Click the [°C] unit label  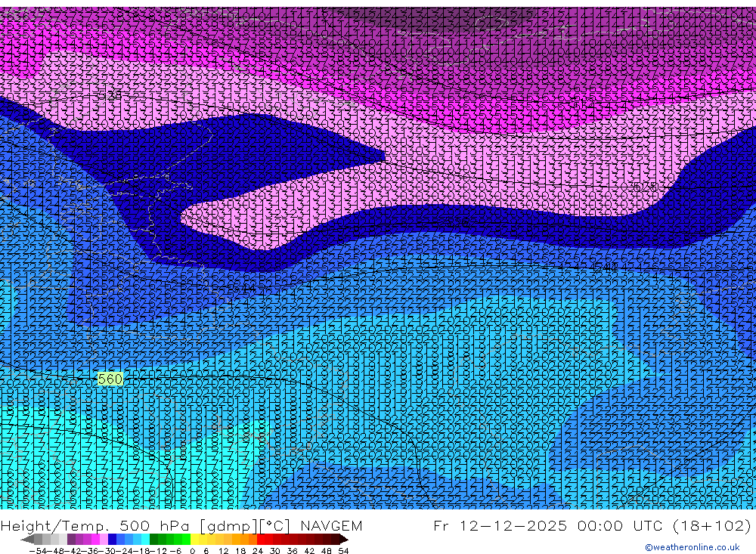click(x=275, y=525)
